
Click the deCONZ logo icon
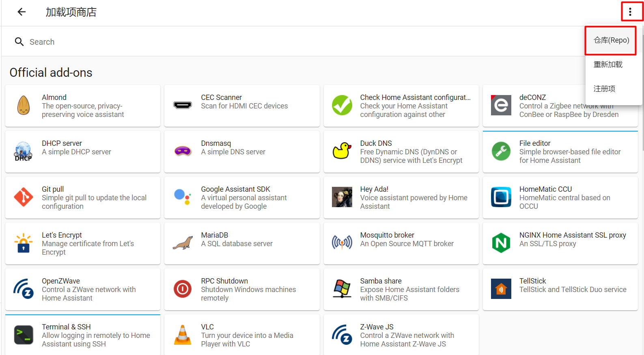tap(501, 106)
